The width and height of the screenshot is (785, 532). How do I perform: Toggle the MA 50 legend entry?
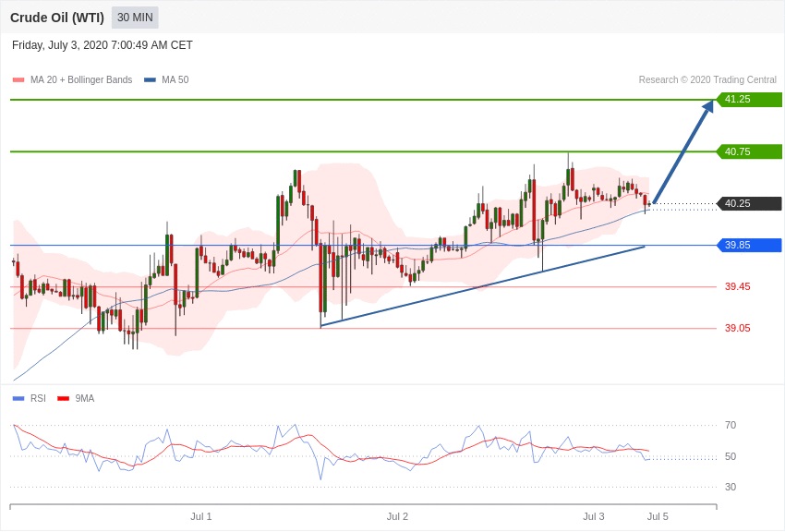click(x=166, y=80)
